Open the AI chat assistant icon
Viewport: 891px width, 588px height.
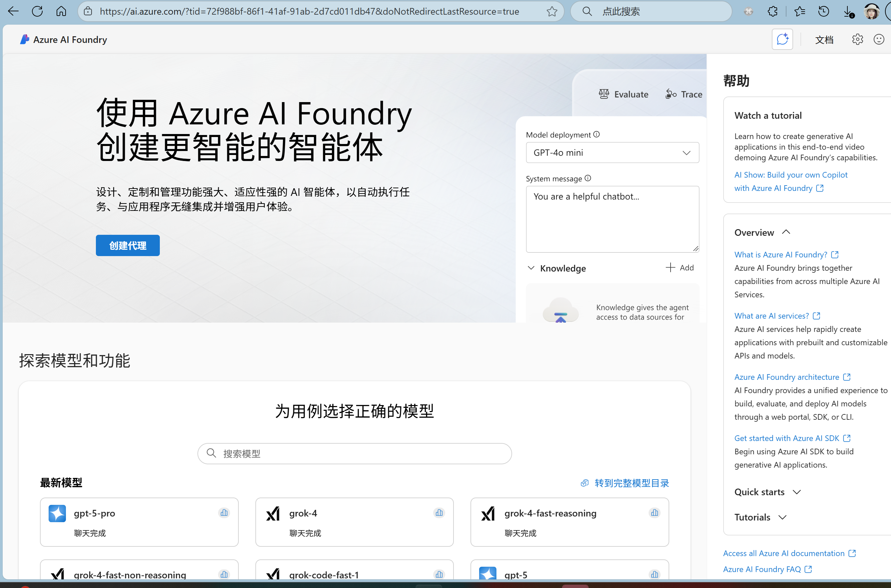pyautogui.click(x=782, y=39)
